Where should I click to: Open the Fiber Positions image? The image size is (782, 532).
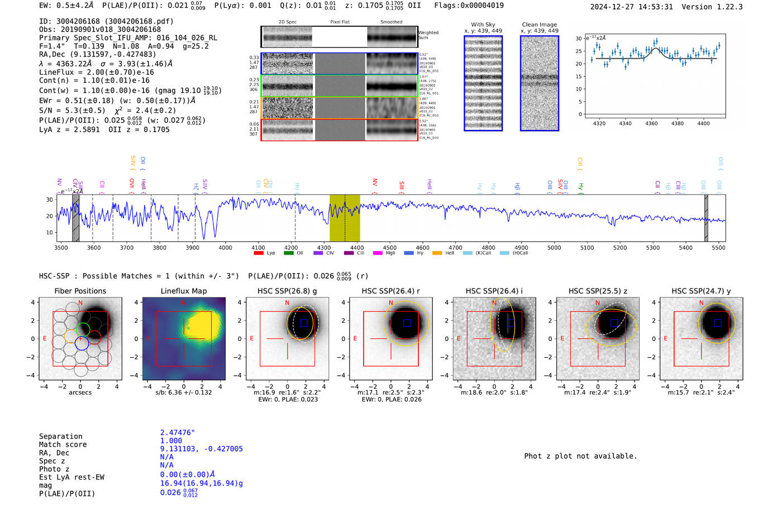point(80,338)
